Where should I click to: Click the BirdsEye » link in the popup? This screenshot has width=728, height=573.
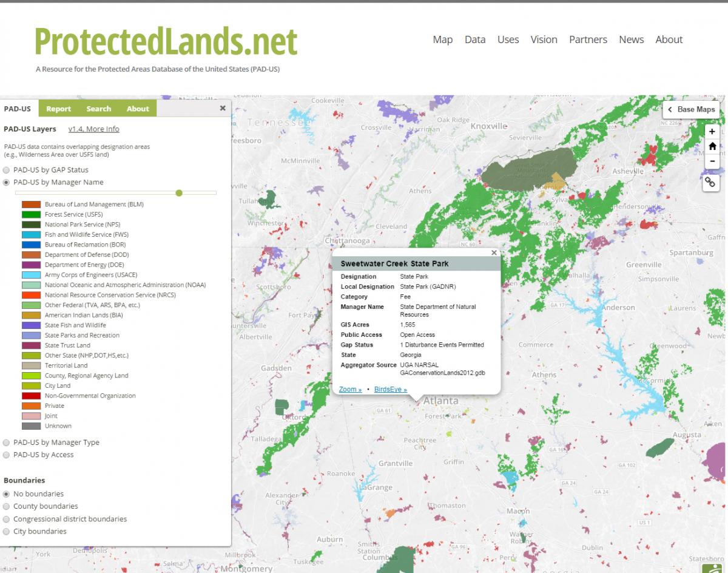tap(391, 389)
